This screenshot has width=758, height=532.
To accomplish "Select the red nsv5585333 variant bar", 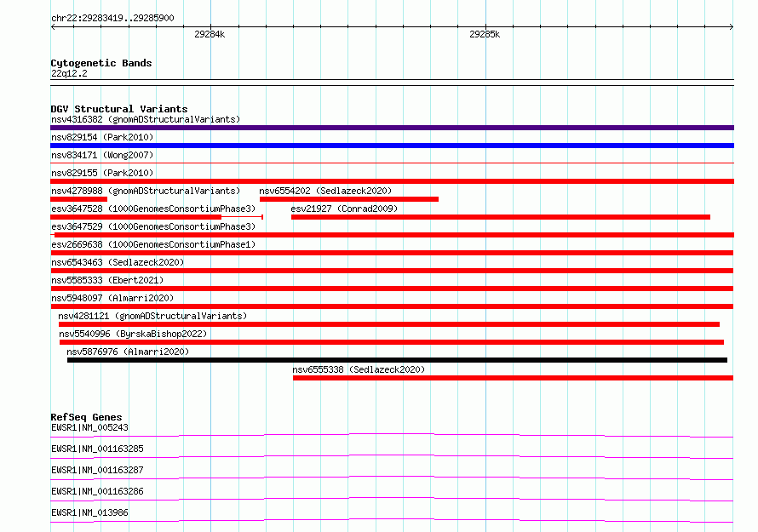I will [x=392, y=289].
